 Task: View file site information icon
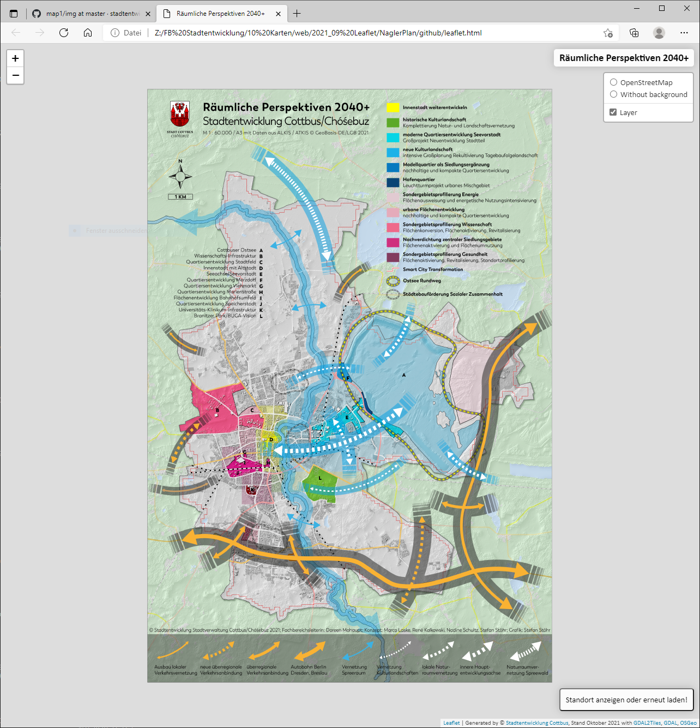click(x=115, y=33)
